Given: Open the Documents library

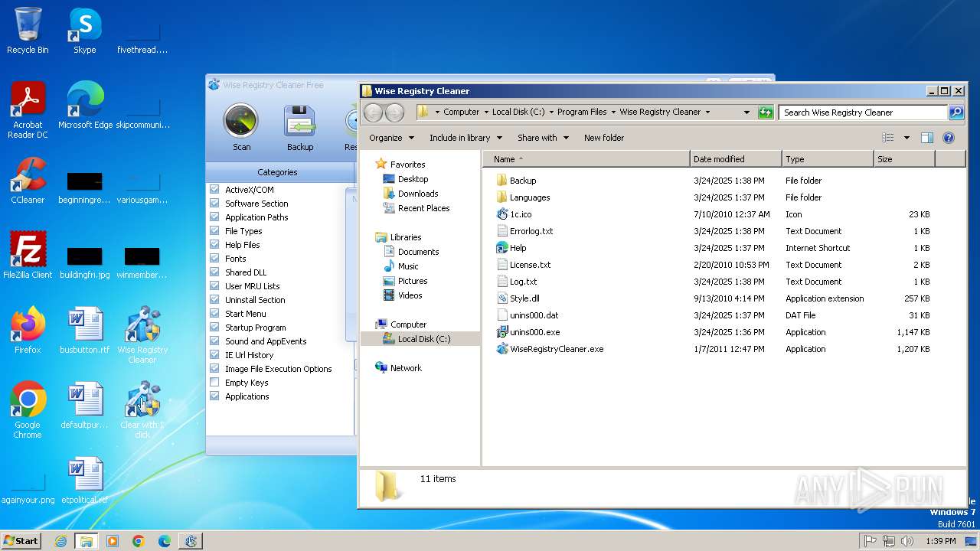Looking at the screenshot, I should [418, 252].
